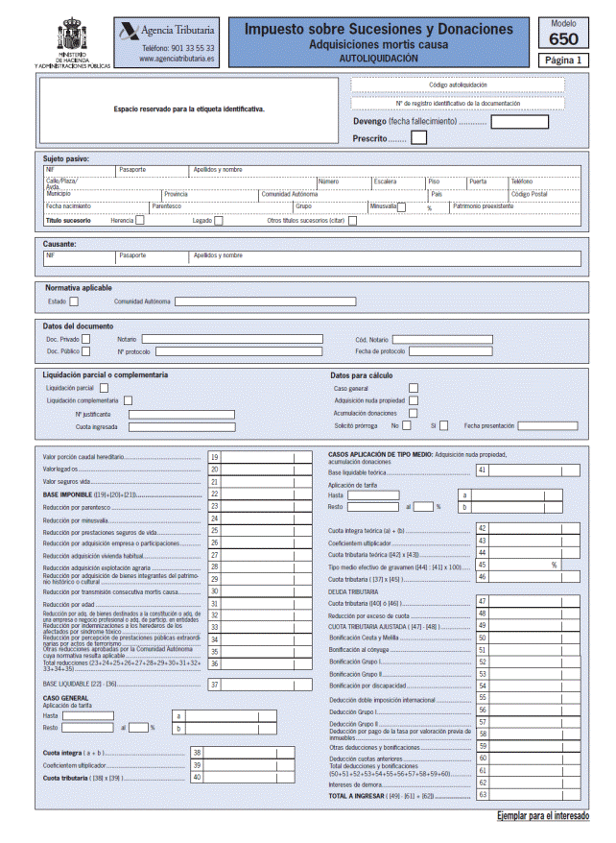
Task: Click the Cuota ingresada field
Action: [181, 427]
